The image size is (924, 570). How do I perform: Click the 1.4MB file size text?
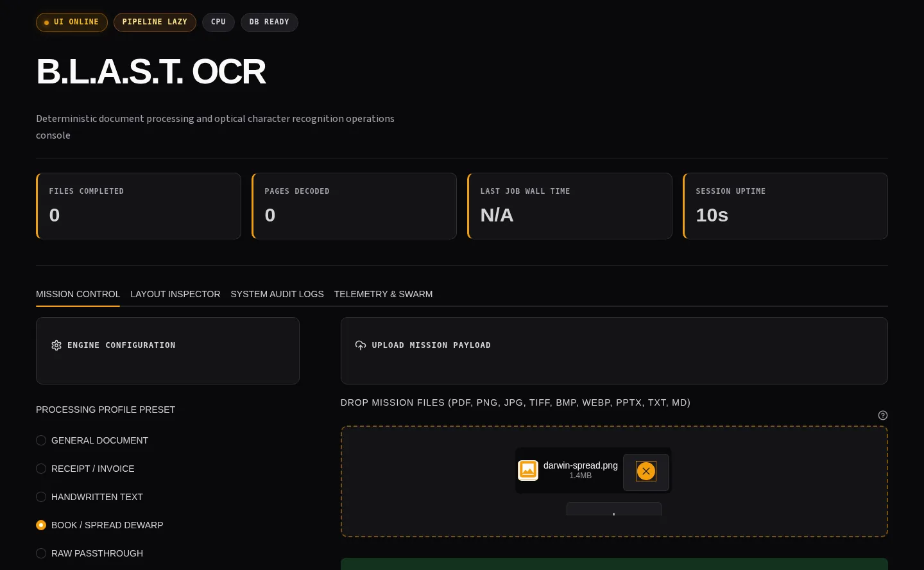pyautogui.click(x=581, y=476)
